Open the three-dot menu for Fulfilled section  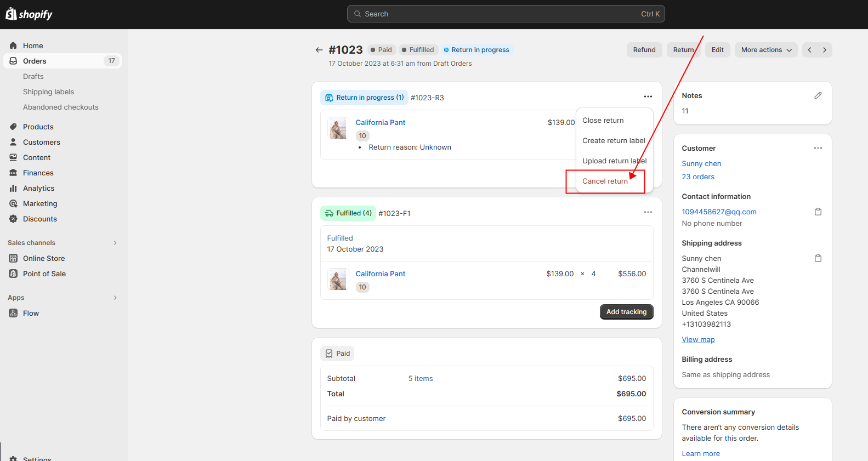tap(648, 213)
